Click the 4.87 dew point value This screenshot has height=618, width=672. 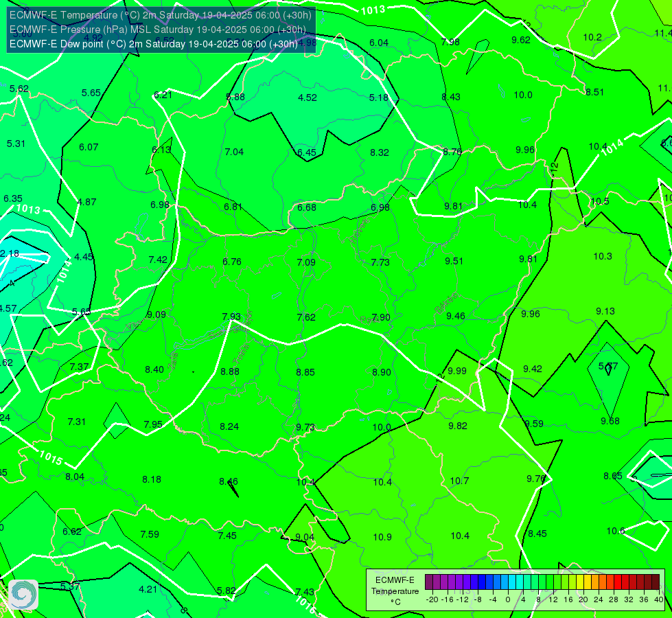point(86,202)
